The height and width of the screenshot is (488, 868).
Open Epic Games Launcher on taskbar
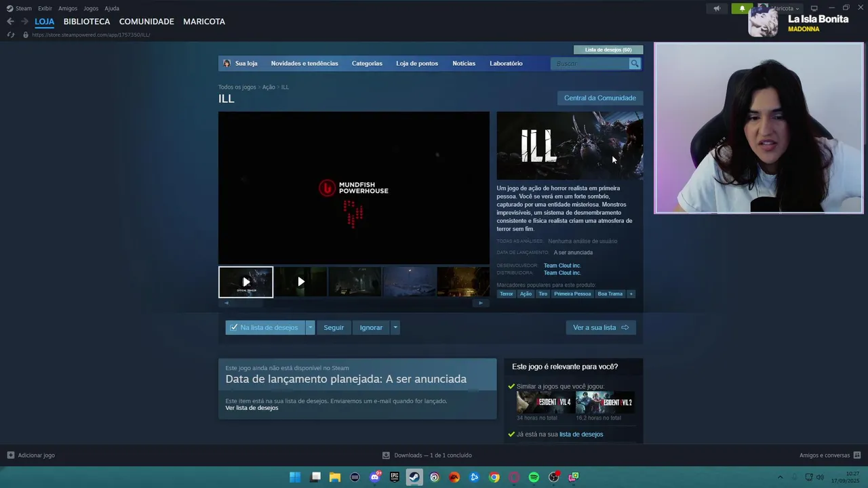pos(395,477)
